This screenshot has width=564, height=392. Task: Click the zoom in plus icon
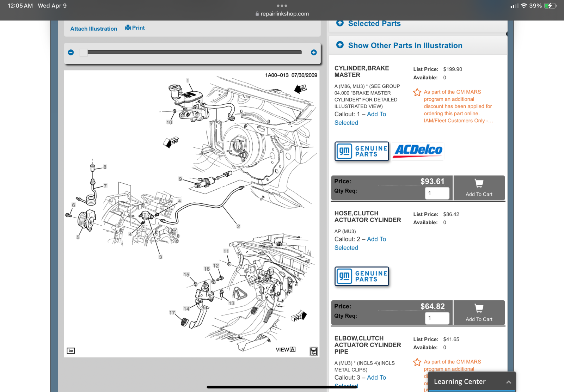pos(314,53)
